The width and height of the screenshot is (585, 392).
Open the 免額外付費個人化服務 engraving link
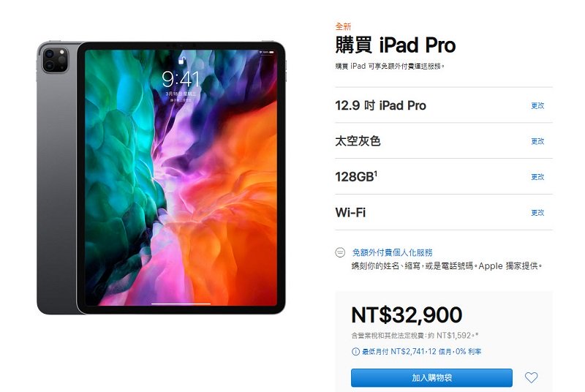[392, 252]
